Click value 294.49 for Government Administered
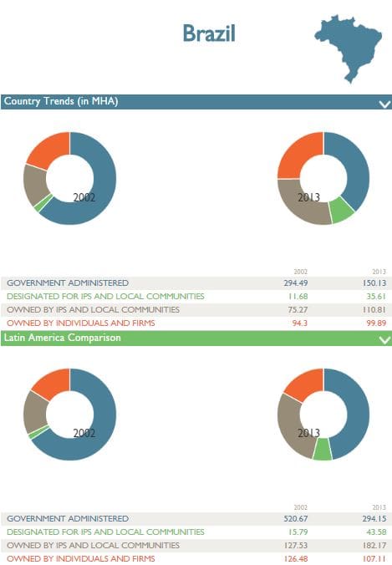This screenshot has height=565, width=392. pos(295,283)
